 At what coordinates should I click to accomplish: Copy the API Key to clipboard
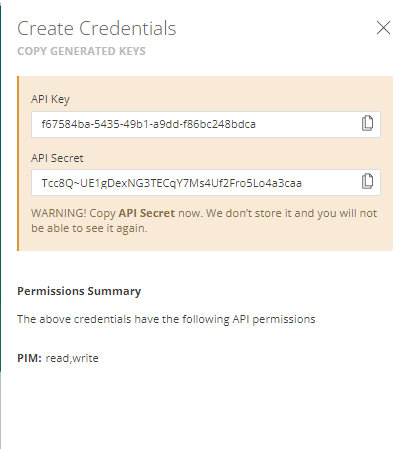[x=367, y=123]
